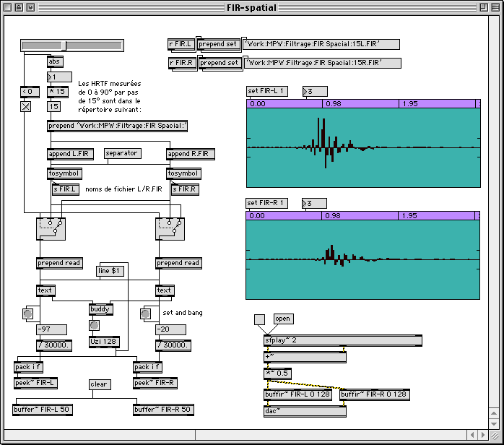
Task: Click the number box above FIR-R waveform
Action: [314, 203]
